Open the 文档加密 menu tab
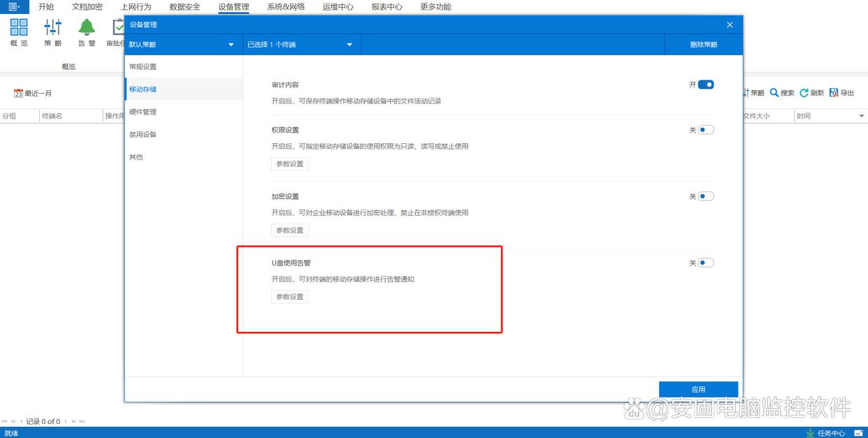The height and width of the screenshot is (438, 868). pyautogui.click(x=87, y=7)
